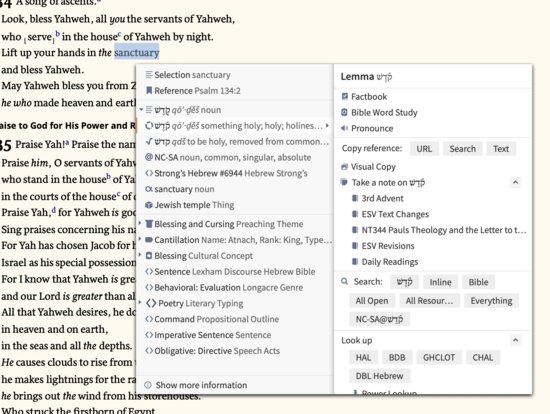The height and width of the screenshot is (414, 550).
Task: Open footnote a after 'Praise Yah!'
Action: tap(67, 142)
